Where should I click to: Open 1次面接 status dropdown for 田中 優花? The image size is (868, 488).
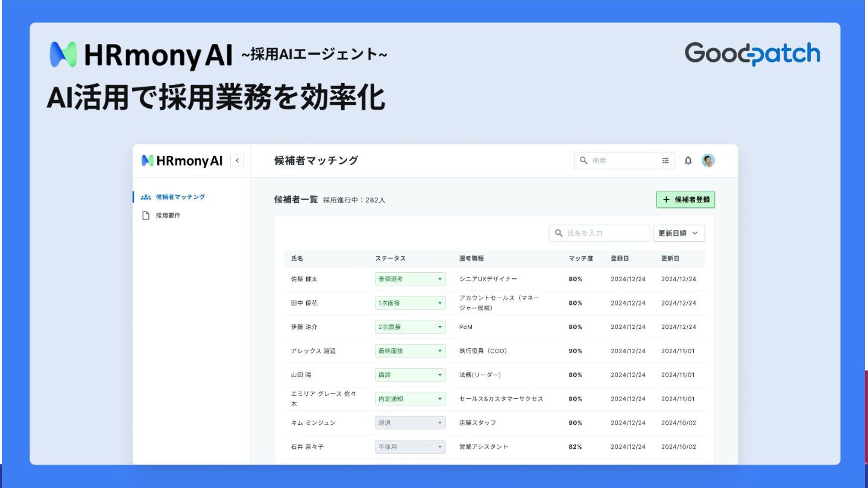(x=410, y=303)
